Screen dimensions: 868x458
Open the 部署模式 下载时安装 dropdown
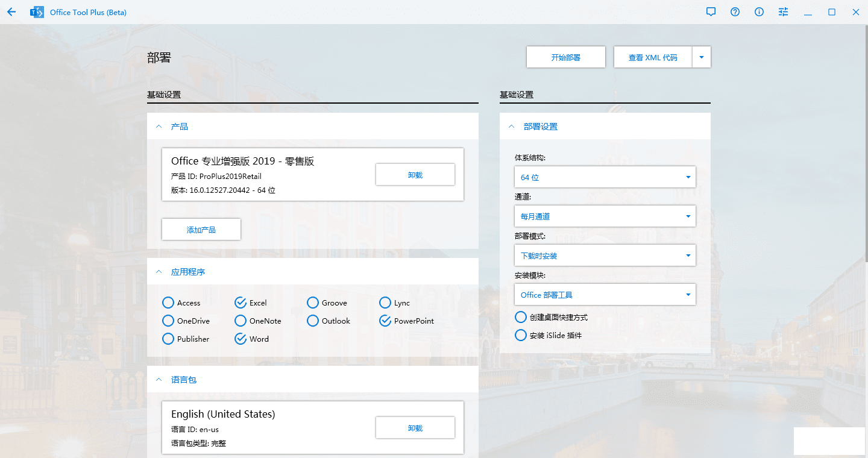pos(605,256)
